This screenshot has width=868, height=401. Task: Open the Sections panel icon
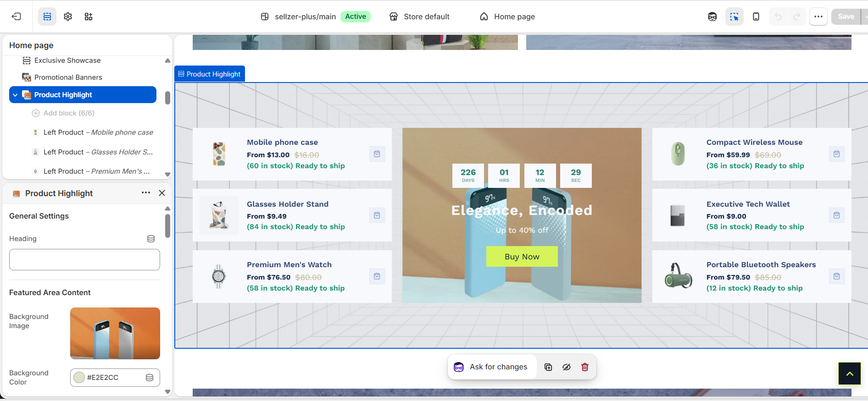[x=47, y=16]
